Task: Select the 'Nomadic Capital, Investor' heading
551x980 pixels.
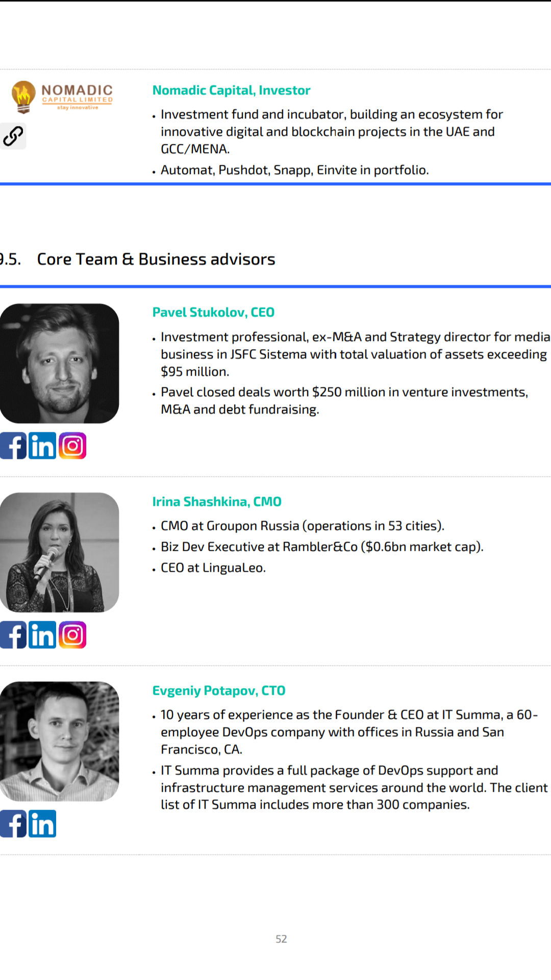Action: [231, 90]
